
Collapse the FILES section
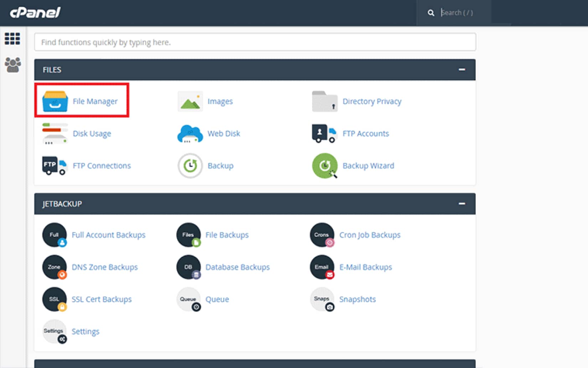(x=463, y=70)
